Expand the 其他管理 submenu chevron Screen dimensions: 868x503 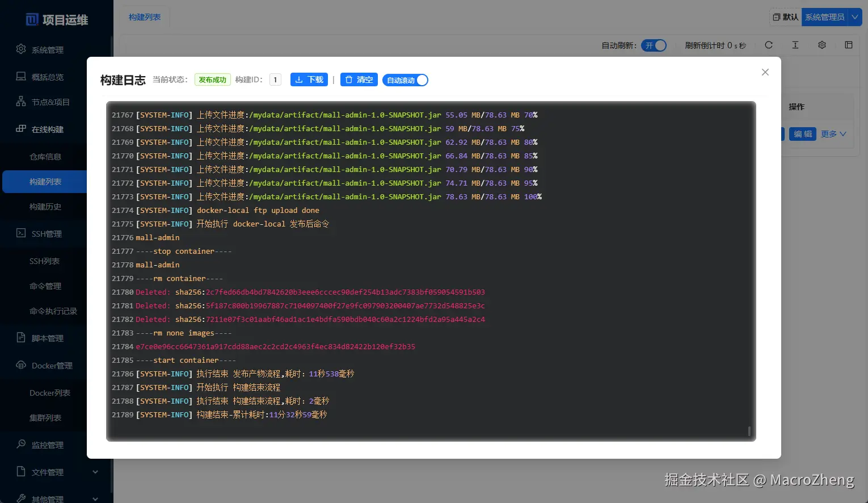click(x=95, y=499)
